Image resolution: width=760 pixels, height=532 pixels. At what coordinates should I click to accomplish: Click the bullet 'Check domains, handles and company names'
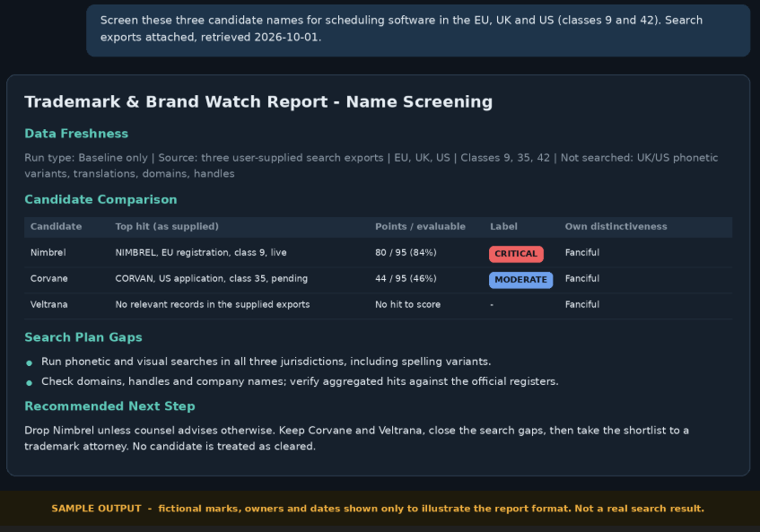point(300,381)
